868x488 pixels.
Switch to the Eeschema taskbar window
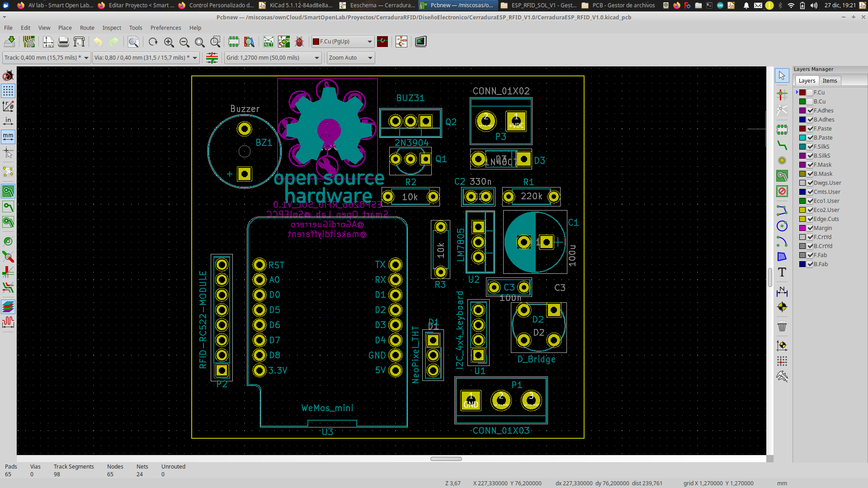pos(377,5)
